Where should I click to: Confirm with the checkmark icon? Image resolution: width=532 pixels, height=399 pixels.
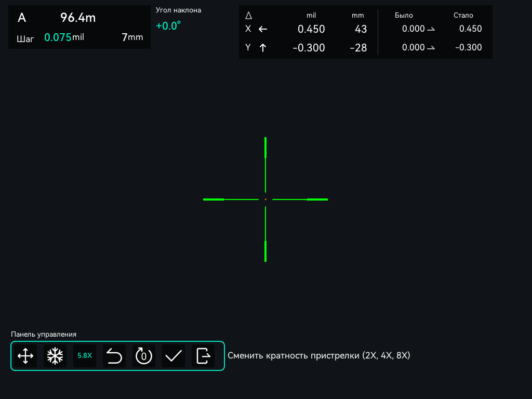tap(174, 356)
